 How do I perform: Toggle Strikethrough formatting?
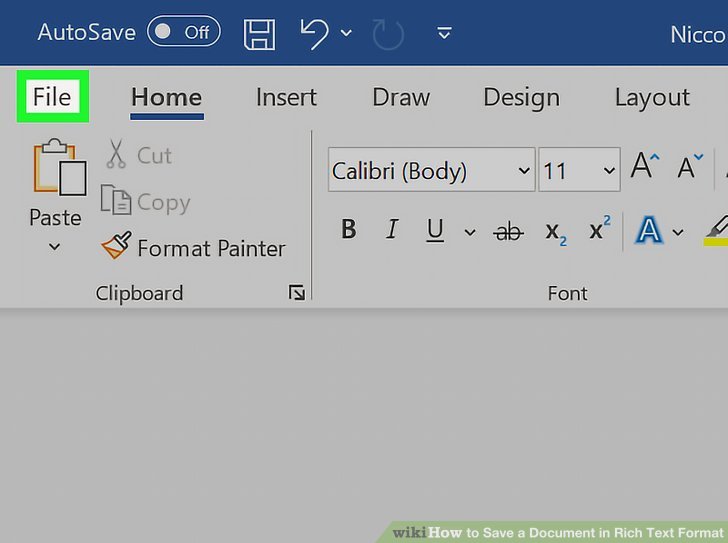coord(508,231)
